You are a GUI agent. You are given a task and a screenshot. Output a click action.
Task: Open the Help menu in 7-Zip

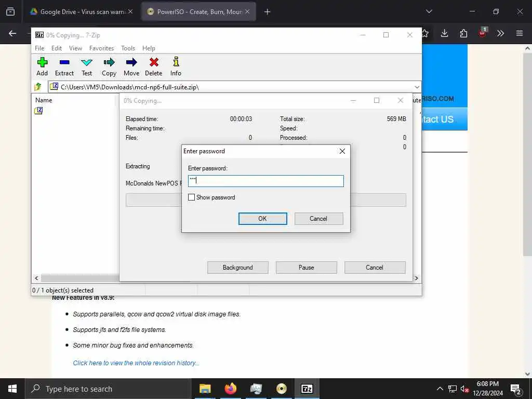tap(149, 48)
